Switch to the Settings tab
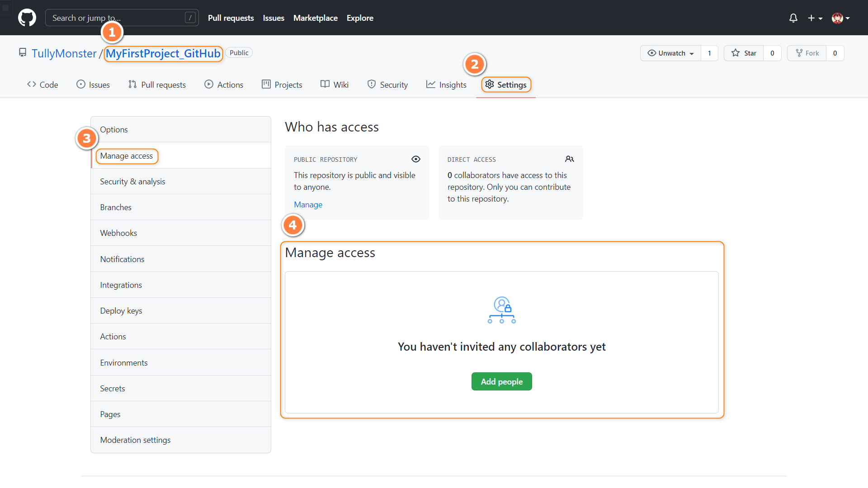 [506, 84]
